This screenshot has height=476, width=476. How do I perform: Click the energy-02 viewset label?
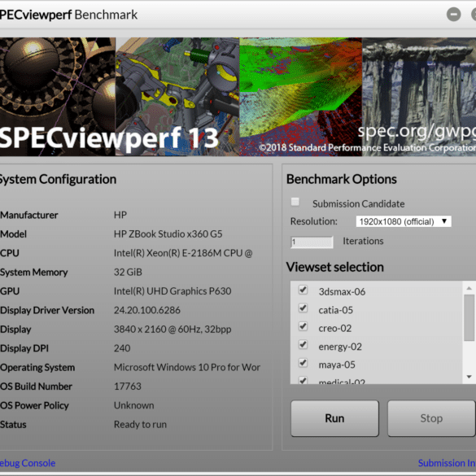[x=340, y=347]
